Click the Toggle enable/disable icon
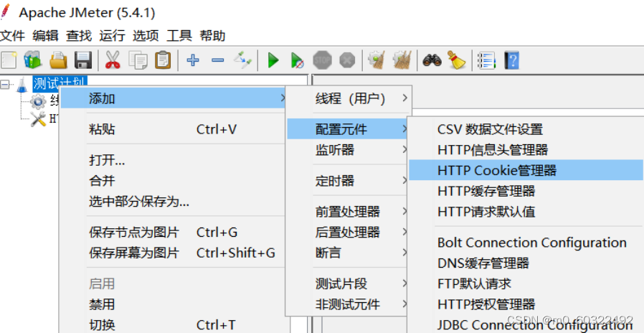 [242, 60]
